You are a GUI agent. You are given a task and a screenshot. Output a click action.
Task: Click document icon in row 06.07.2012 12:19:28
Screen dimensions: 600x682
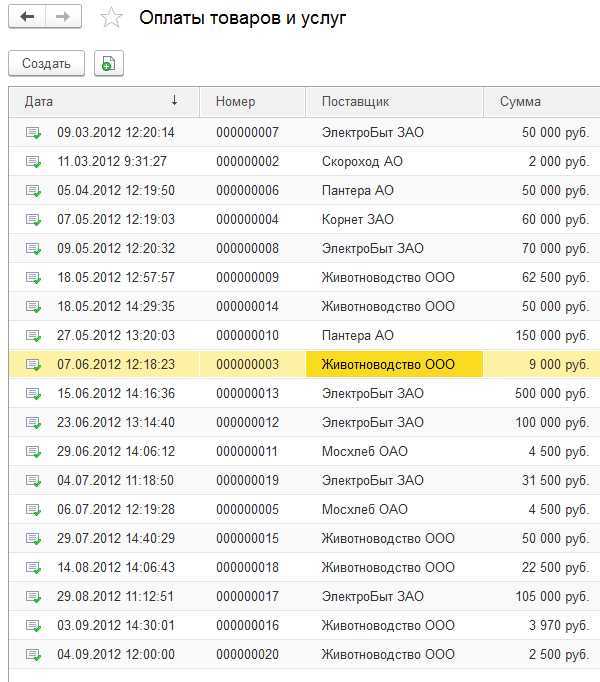[34, 510]
